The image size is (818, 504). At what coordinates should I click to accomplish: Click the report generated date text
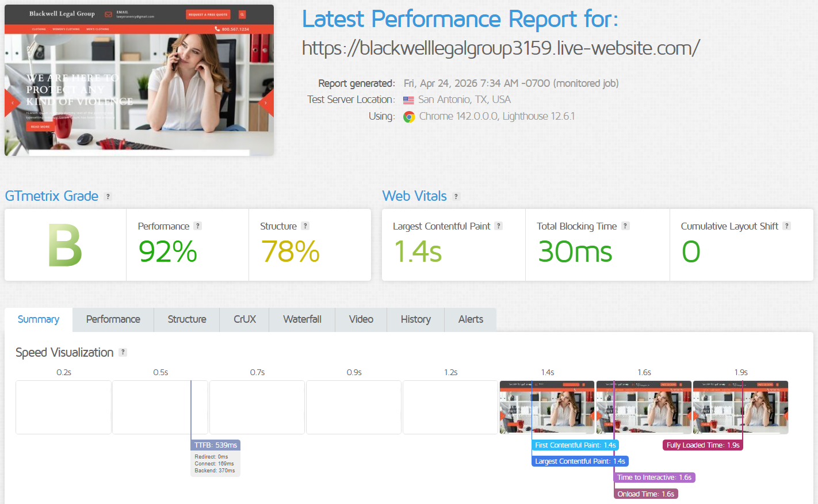(511, 83)
